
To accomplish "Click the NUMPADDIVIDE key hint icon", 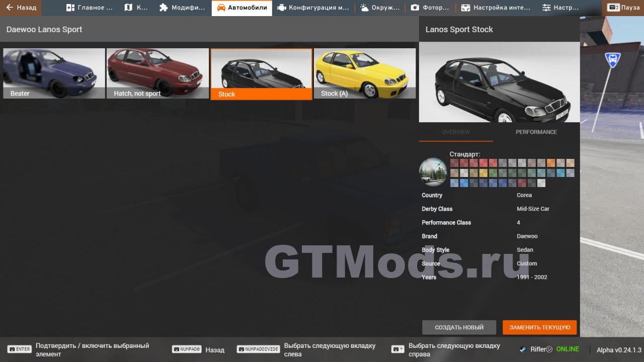I will (258, 349).
